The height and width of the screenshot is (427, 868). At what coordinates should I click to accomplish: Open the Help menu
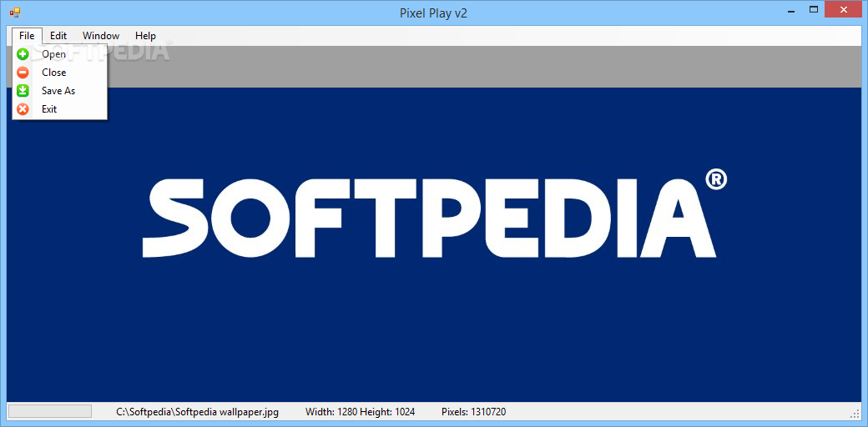145,36
